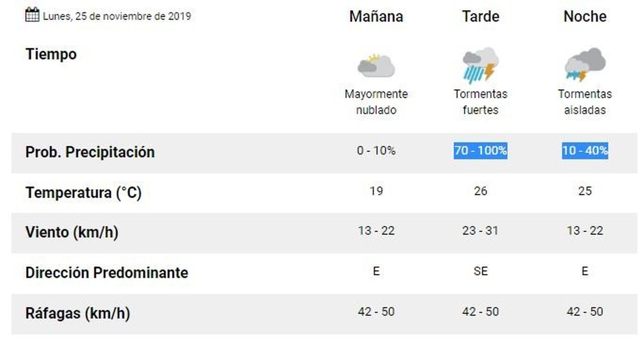Click the isolated storms icon under Noche
Viewport: 644px width, 343px height.
(585, 64)
